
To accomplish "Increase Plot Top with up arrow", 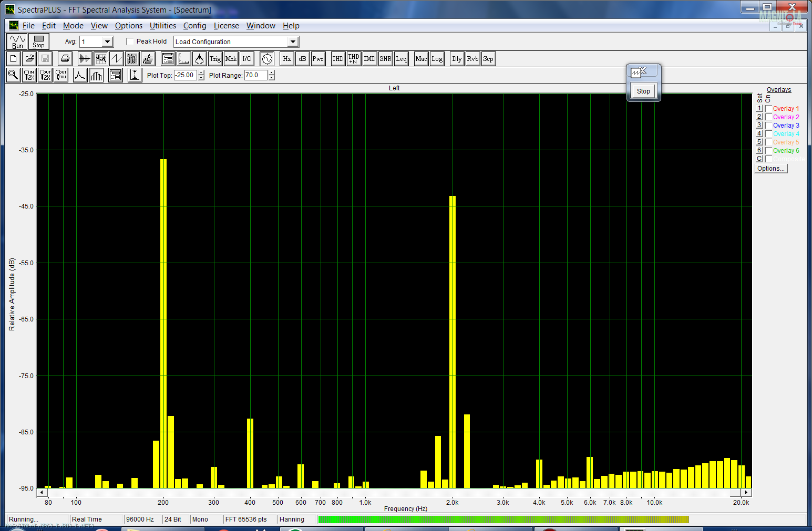I will pos(201,73).
